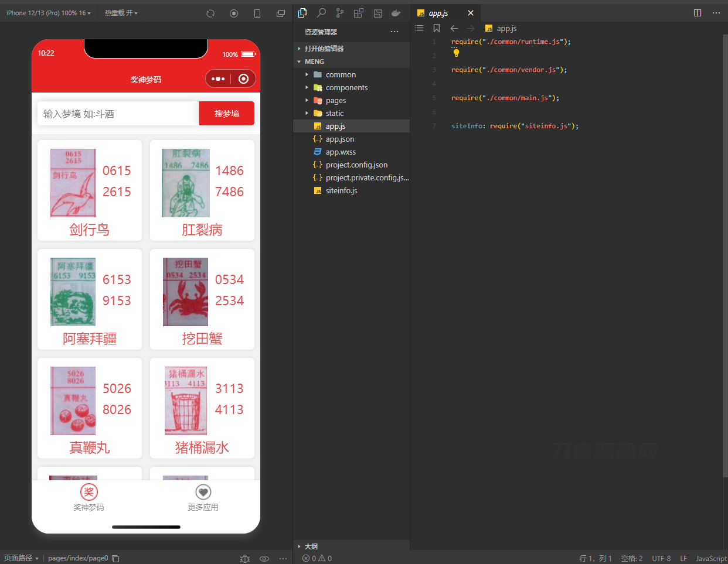The width and height of the screenshot is (728, 564).
Task: Click the mini program close target icon
Action: 244,79
